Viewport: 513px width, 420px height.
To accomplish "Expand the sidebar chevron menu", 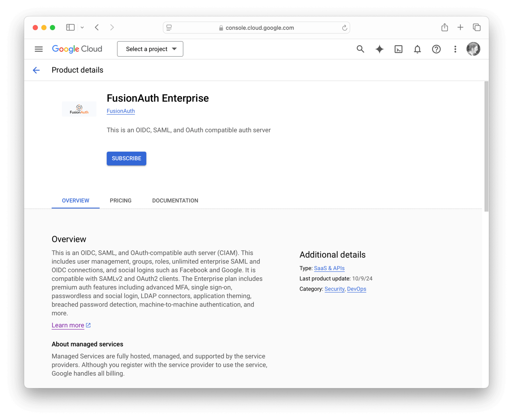I will [x=82, y=27].
